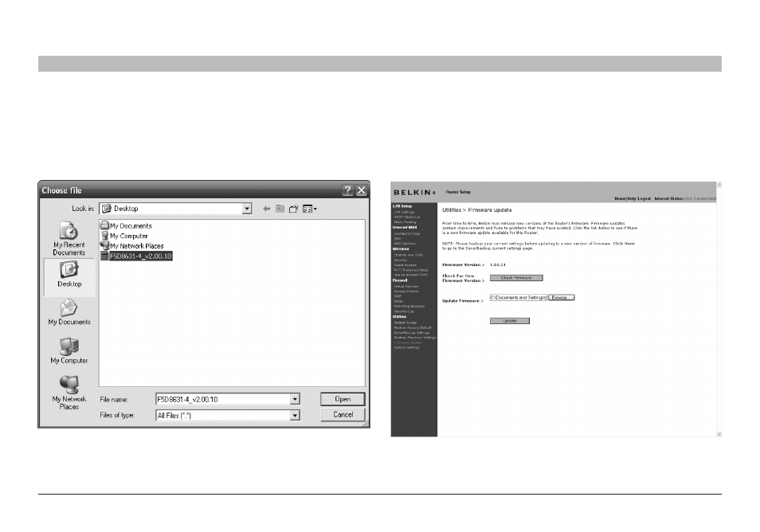Close the Choose file dialog
760x532 pixels.
coord(362,190)
